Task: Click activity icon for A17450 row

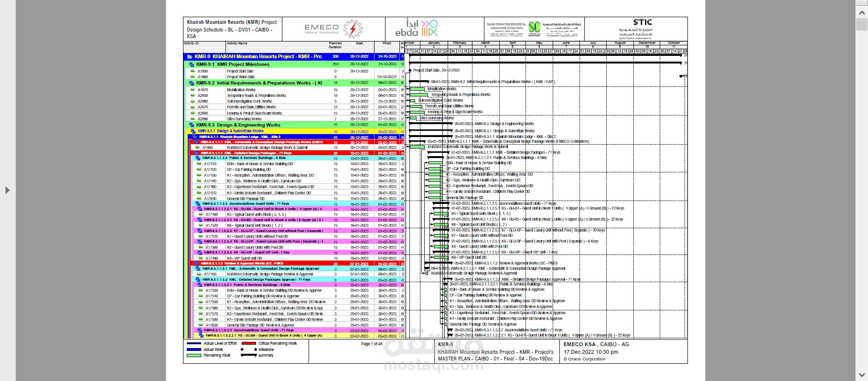Action: click(x=199, y=274)
